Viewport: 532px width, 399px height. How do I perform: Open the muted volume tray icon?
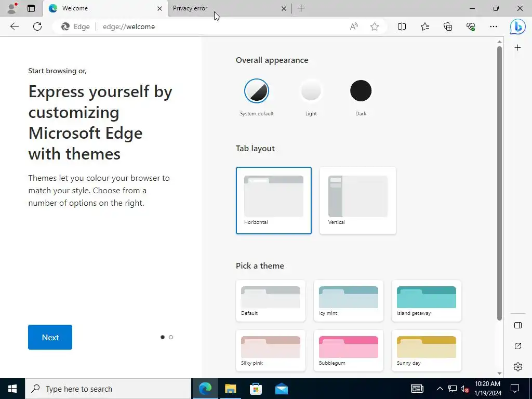pyautogui.click(x=464, y=389)
